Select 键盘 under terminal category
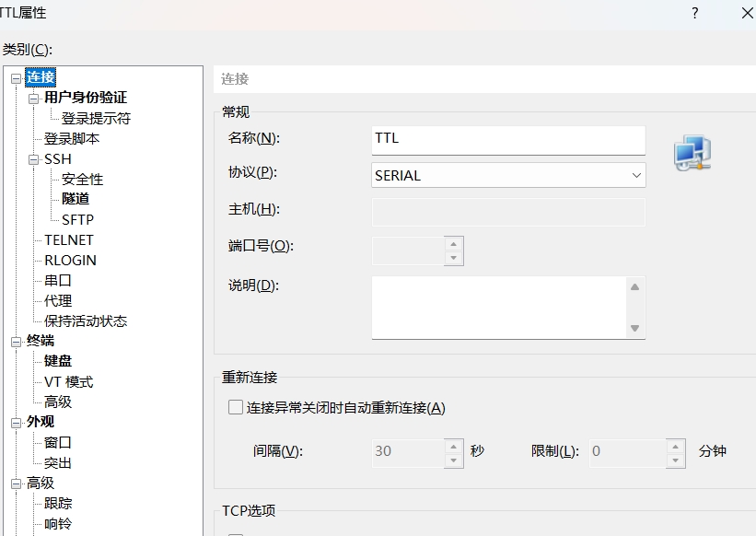756x536 pixels. tap(58, 360)
